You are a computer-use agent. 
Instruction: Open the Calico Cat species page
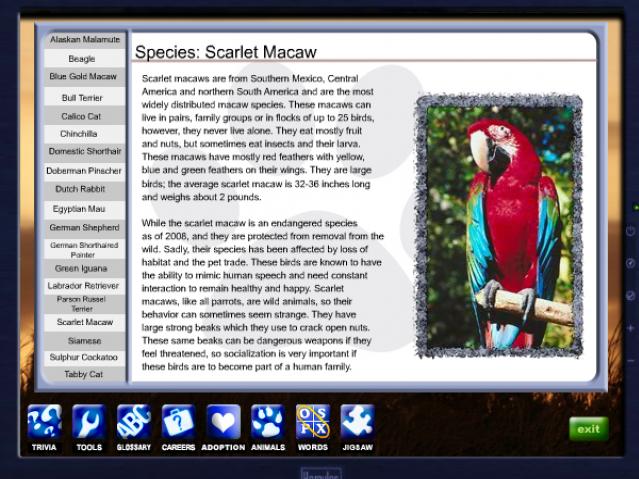point(84,116)
